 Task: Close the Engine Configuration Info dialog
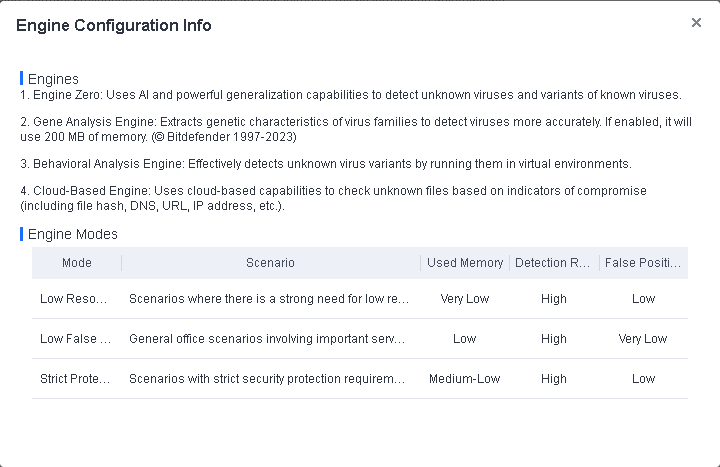pyautogui.click(x=696, y=23)
